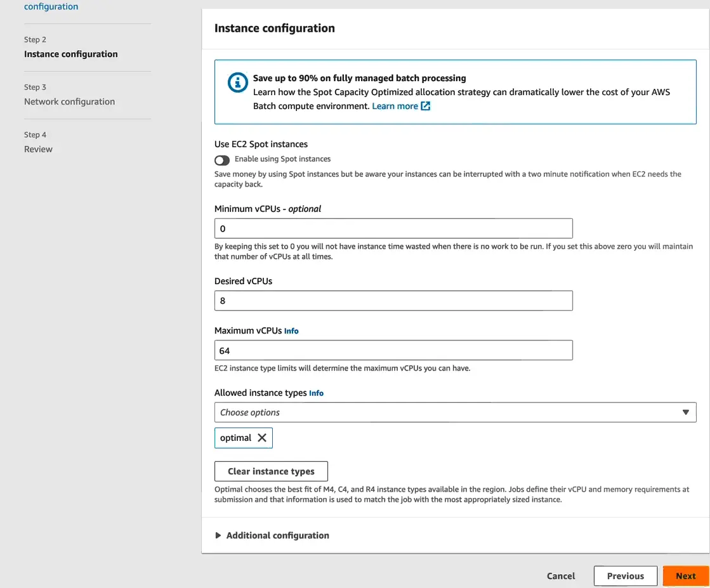The height and width of the screenshot is (588, 710).
Task: Go to Step 3 Network configuration
Action: click(69, 101)
